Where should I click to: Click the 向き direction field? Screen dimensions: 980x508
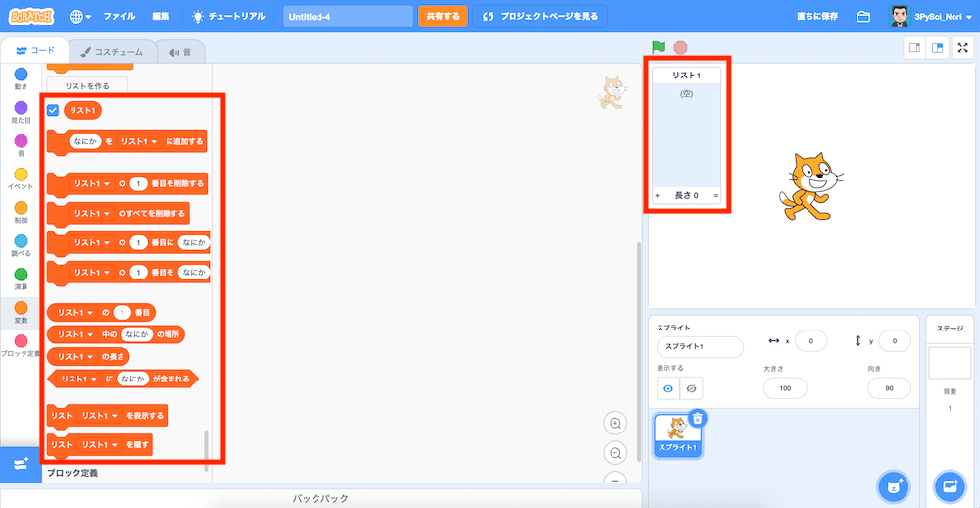(x=889, y=388)
